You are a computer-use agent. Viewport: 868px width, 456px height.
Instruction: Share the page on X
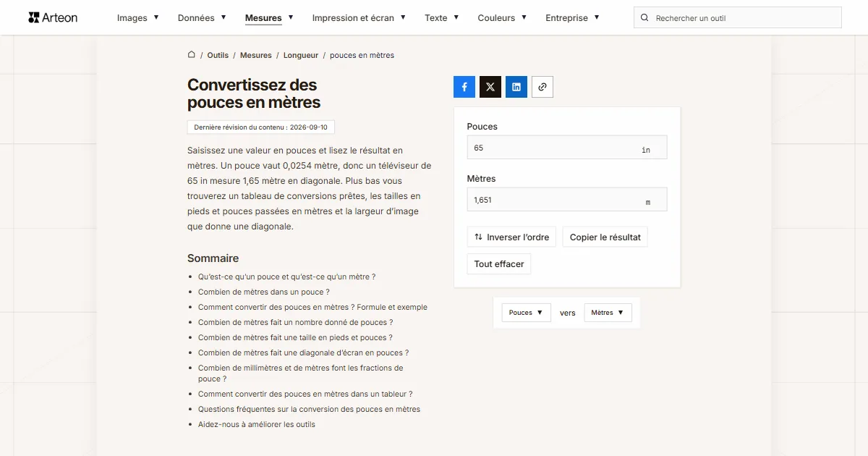coord(490,87)
